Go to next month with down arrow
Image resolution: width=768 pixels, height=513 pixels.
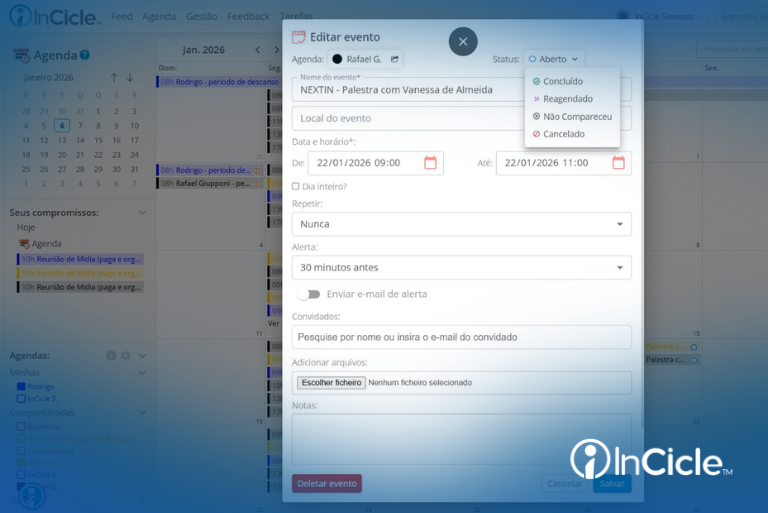[130, 77]
